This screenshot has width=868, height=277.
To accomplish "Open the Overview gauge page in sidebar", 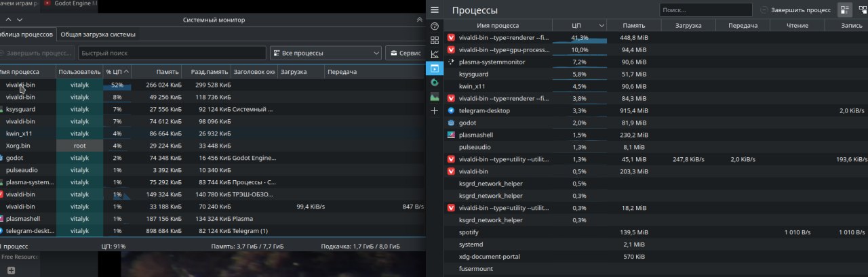I will pos(435,26).
